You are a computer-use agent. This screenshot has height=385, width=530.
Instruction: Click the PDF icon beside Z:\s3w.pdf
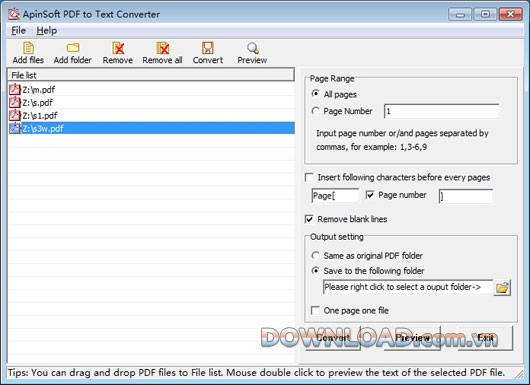click(x=15, y=128)
